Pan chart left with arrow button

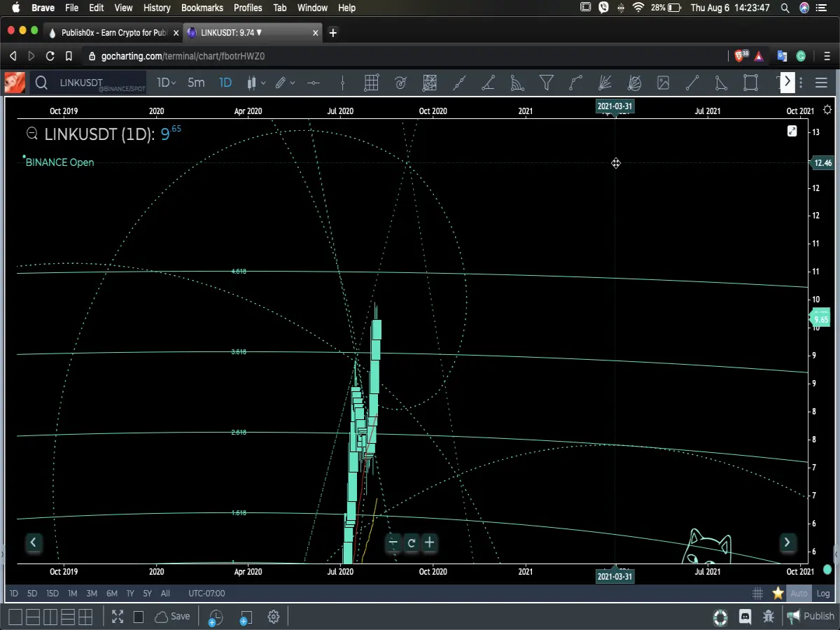(33, 542)
